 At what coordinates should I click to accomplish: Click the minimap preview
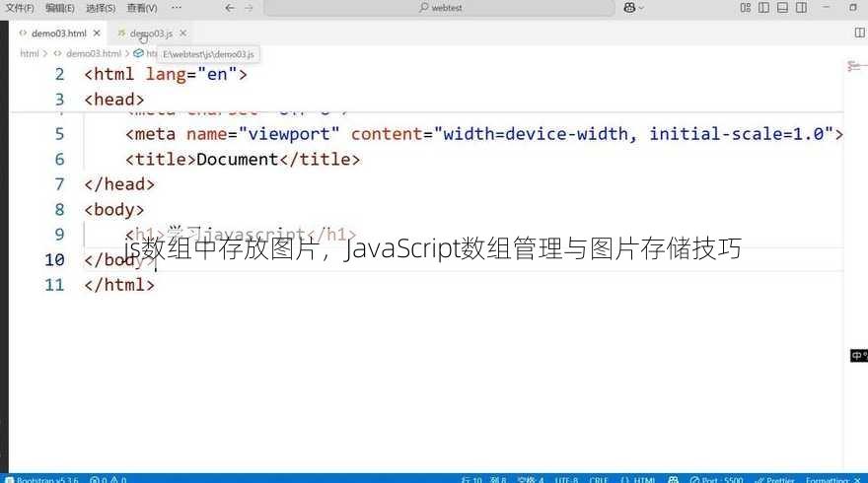(x=856, y=66)
